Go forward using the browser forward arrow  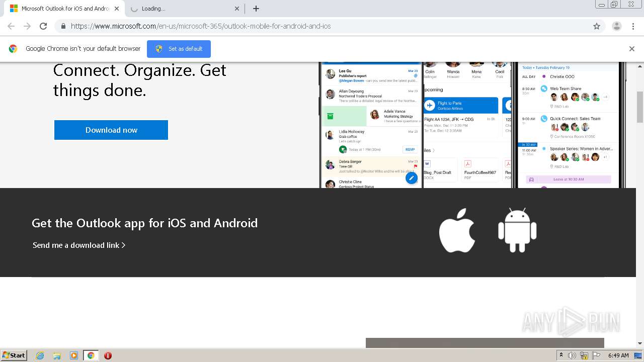tap(27, 26)
